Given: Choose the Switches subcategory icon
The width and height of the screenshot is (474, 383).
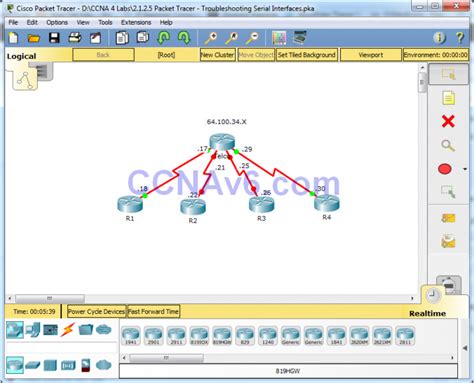Looking at the screenshot, I should coord(32,365).
